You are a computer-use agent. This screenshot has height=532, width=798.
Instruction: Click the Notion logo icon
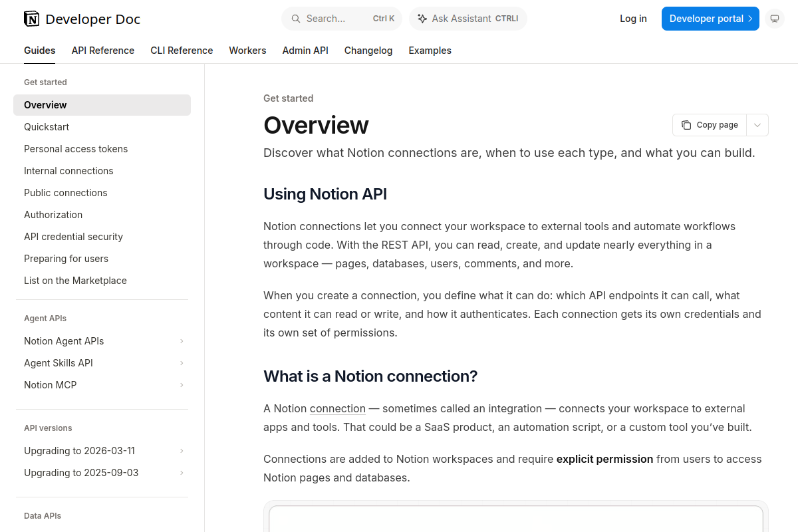31,19
